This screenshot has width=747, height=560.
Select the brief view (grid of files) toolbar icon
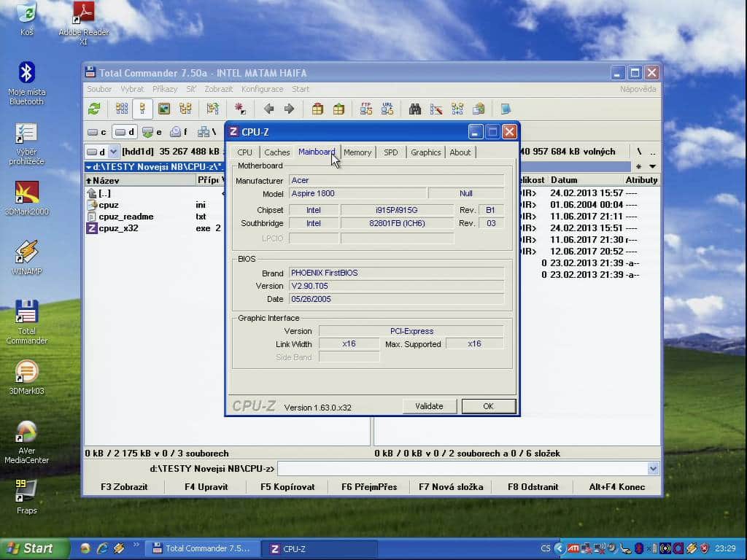pos(122,109)
